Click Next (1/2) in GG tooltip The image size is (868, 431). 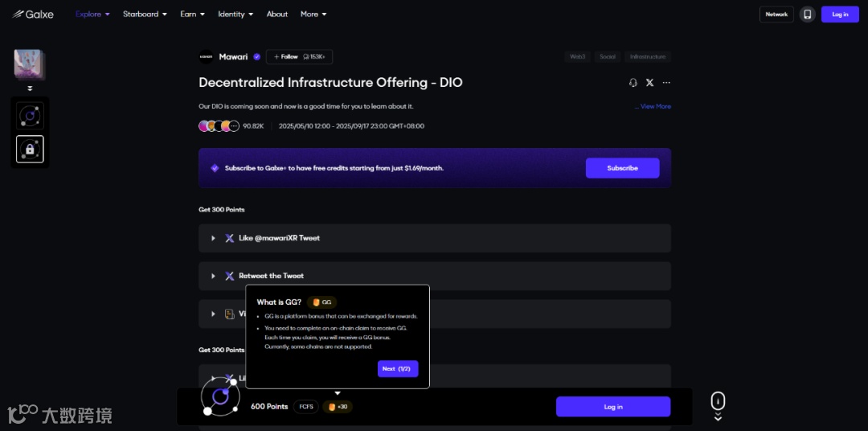(398, 369)
